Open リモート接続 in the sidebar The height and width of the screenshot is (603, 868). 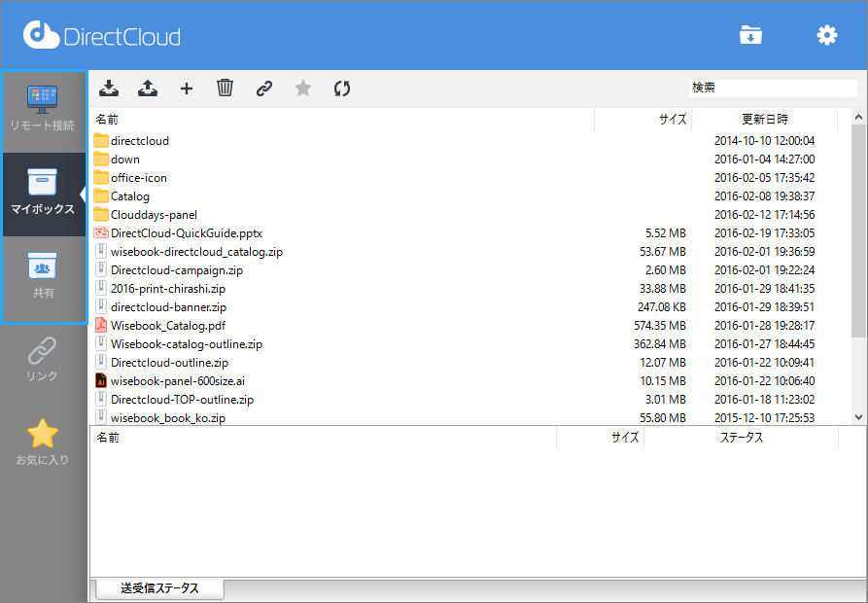43,109
